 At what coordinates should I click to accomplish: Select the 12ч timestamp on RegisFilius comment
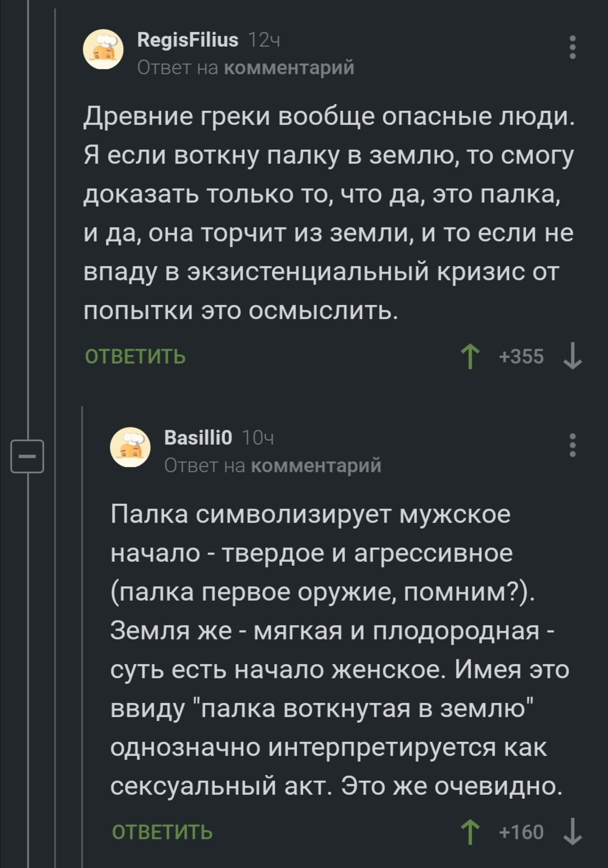pos(264,41)
